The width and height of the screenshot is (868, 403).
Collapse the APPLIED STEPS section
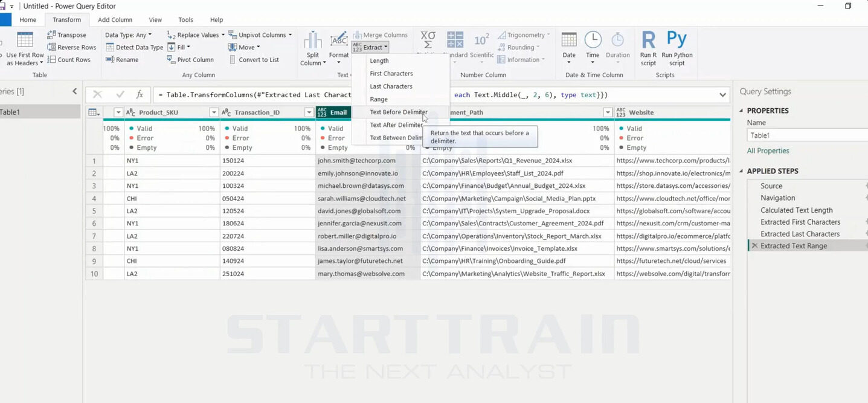742,171
